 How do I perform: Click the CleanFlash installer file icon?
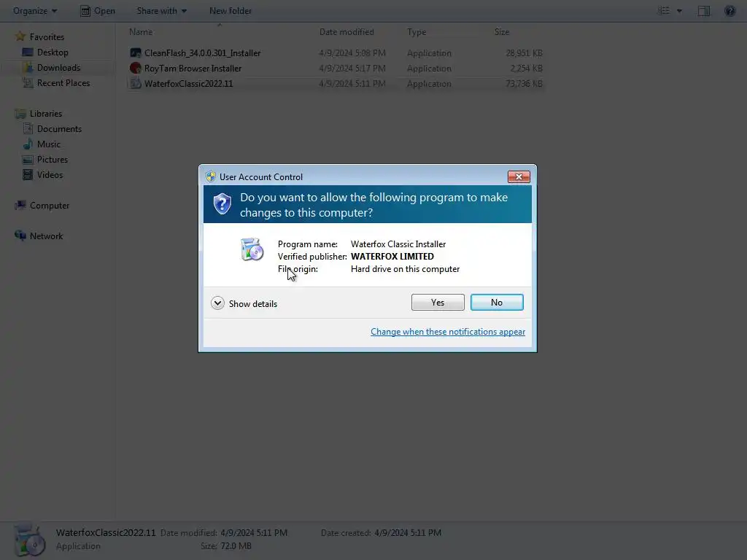click(x=135, y=52)
